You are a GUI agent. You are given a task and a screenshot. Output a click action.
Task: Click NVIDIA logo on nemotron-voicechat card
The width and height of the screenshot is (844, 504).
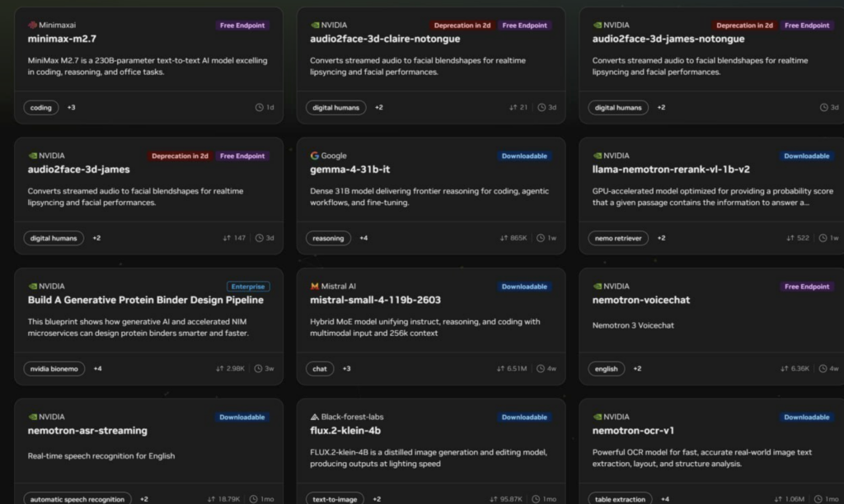[x=597, y=286]
